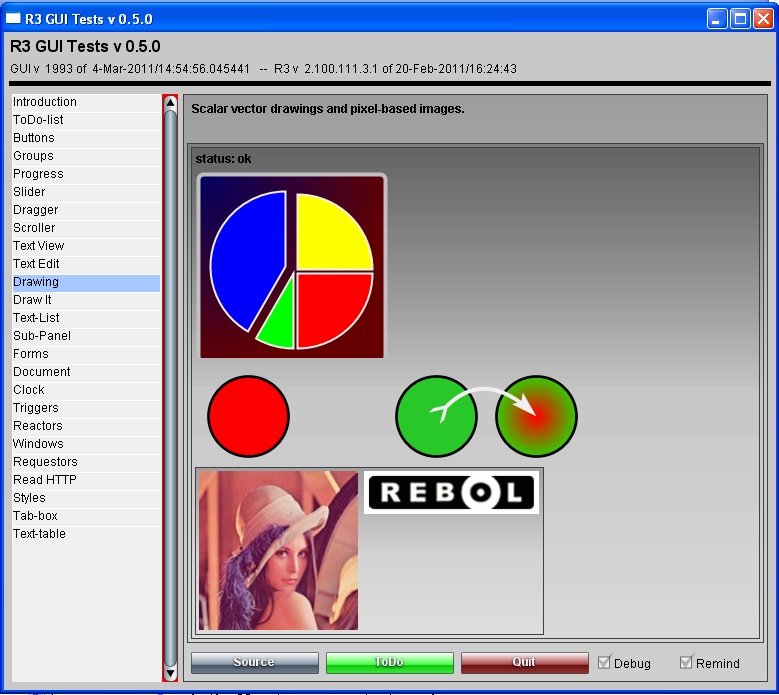Select Text-List in the sidebar
This screenshot has height=695, width=779.
pos(86,318)
